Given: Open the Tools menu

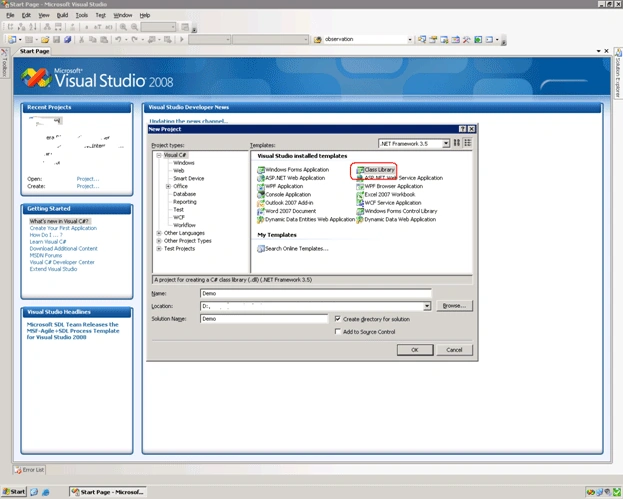Looking at the screenshot, I should coord(82,15).
